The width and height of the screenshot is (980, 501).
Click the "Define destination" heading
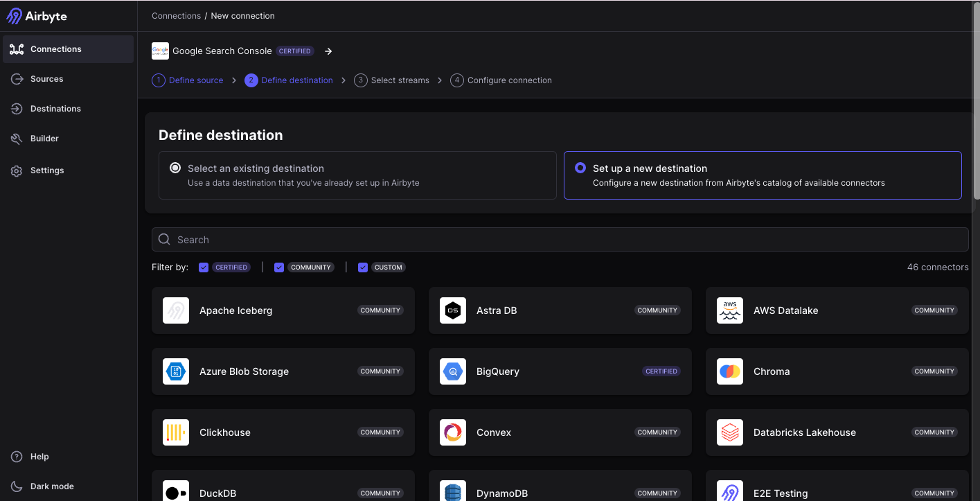point(220,135)
